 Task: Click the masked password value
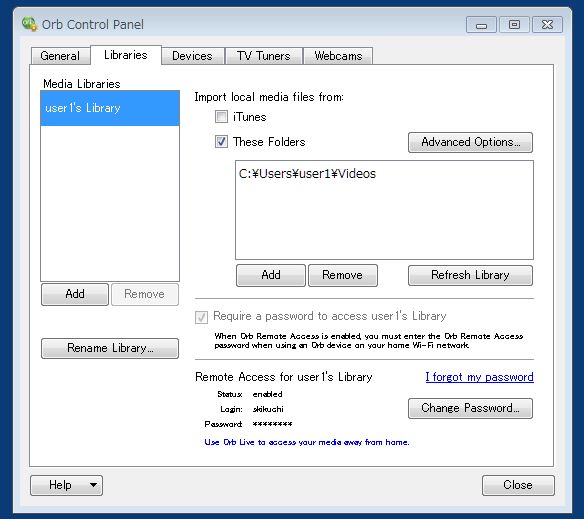(272, 424)
